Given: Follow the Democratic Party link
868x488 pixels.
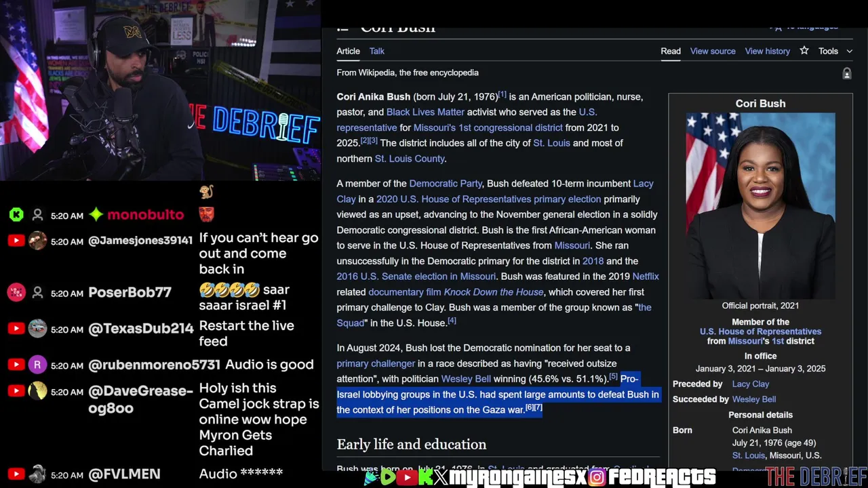Looking at the screenshot, I should click(446, 184).
